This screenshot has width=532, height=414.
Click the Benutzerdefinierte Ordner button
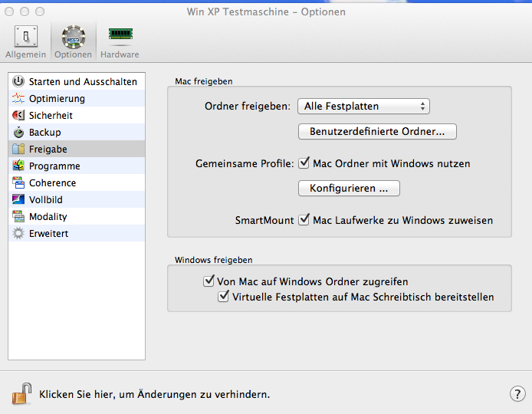[377, 132]
